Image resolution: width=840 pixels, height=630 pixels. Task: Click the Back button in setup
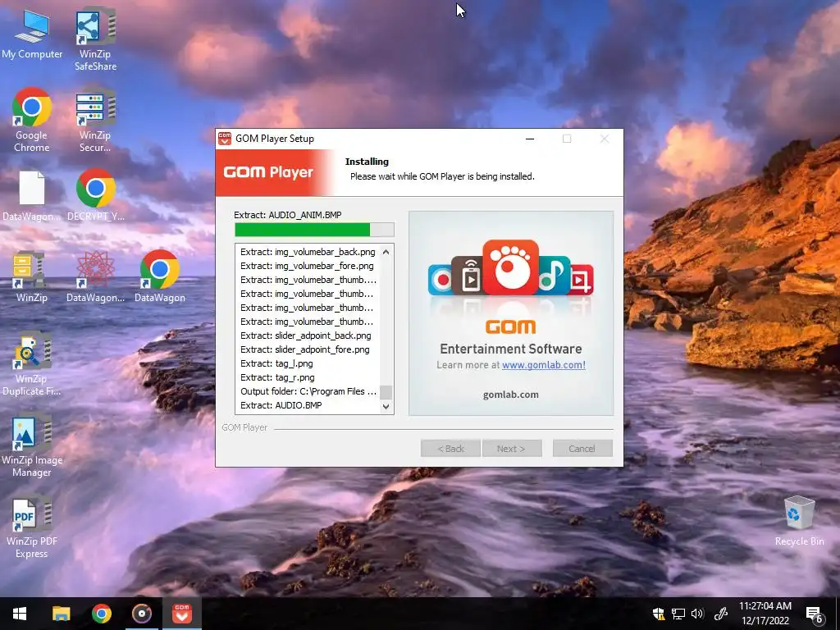click(x=450, y=449)
